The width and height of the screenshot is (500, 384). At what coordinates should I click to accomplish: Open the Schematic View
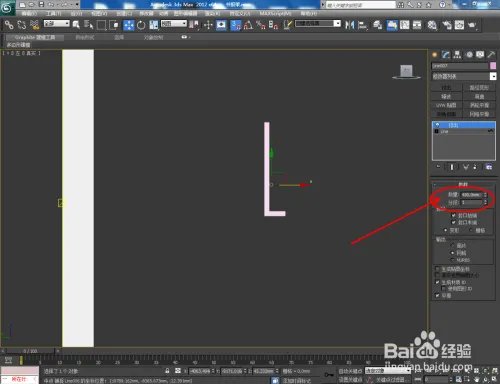(417, 25)
